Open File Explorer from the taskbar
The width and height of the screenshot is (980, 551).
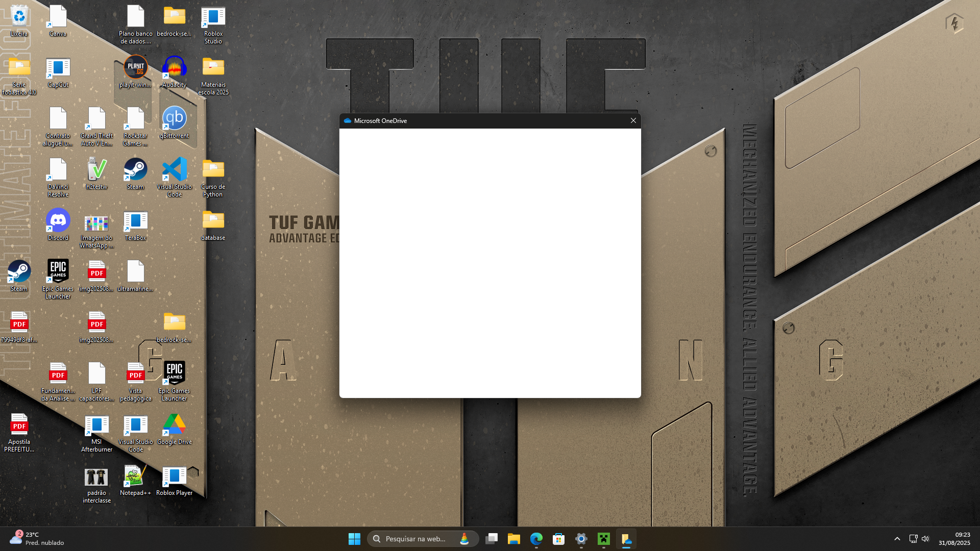(x=514, y=539)
